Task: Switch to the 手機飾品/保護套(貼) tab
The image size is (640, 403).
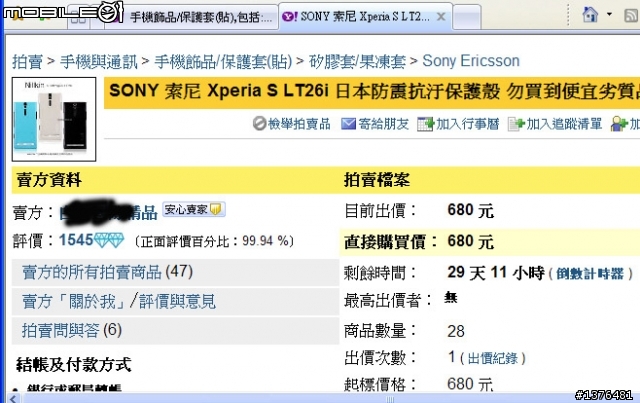Action: (x=193, y=17)
